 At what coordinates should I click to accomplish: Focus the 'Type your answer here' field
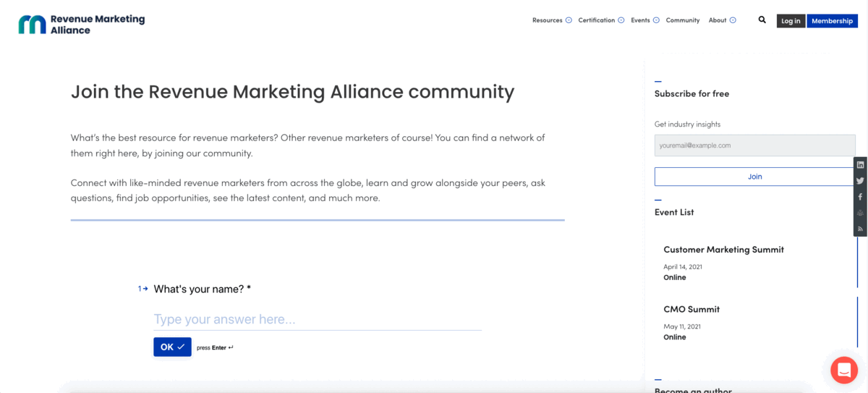coord(318,320)
